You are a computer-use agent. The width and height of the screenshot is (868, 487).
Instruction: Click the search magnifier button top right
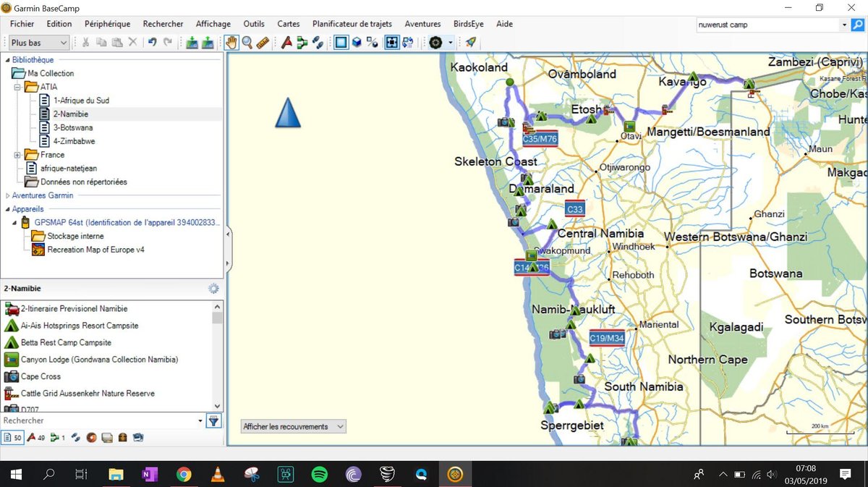point(858,25)
